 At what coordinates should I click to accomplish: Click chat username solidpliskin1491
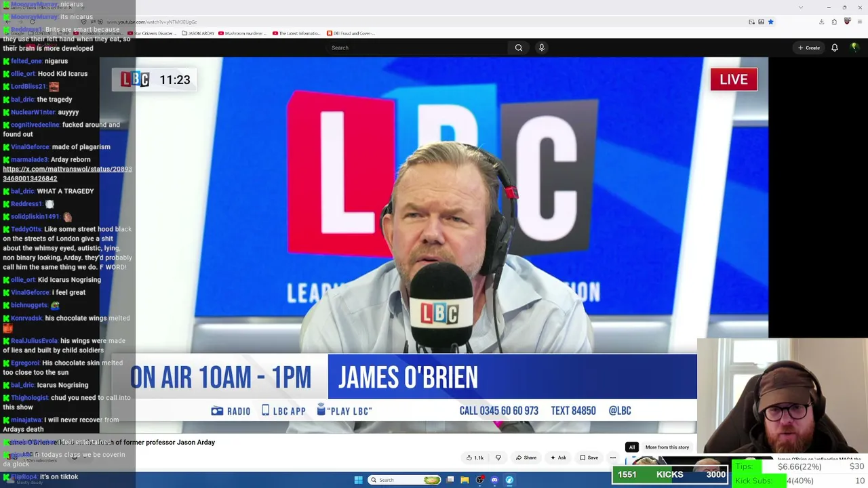click(35, 217)
